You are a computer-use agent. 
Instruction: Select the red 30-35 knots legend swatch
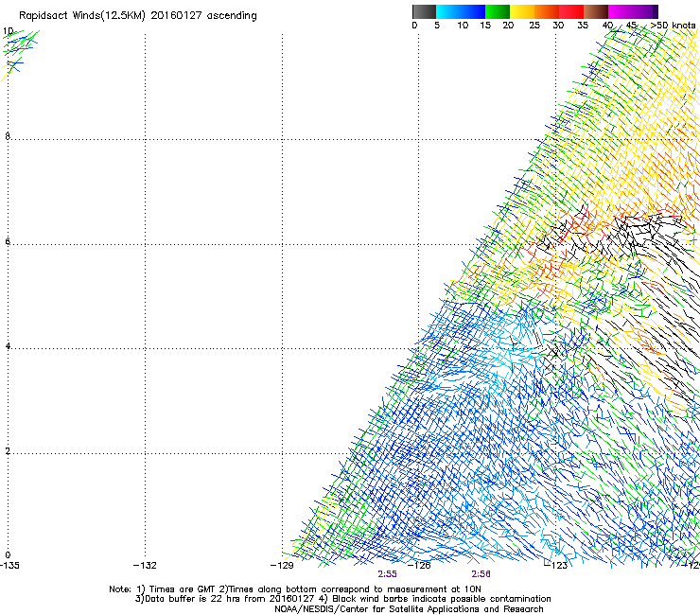click(x=571, y=11)
